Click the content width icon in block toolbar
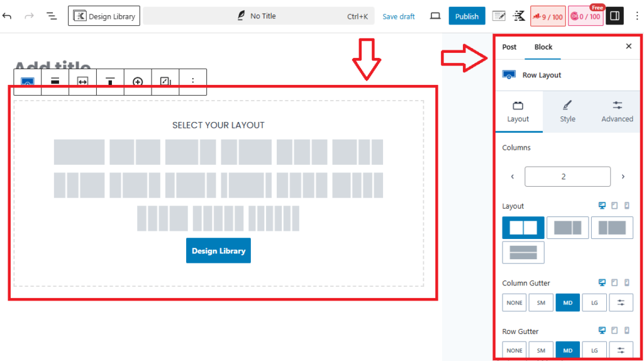Screen dimensions: 644x361 [82, 82]
